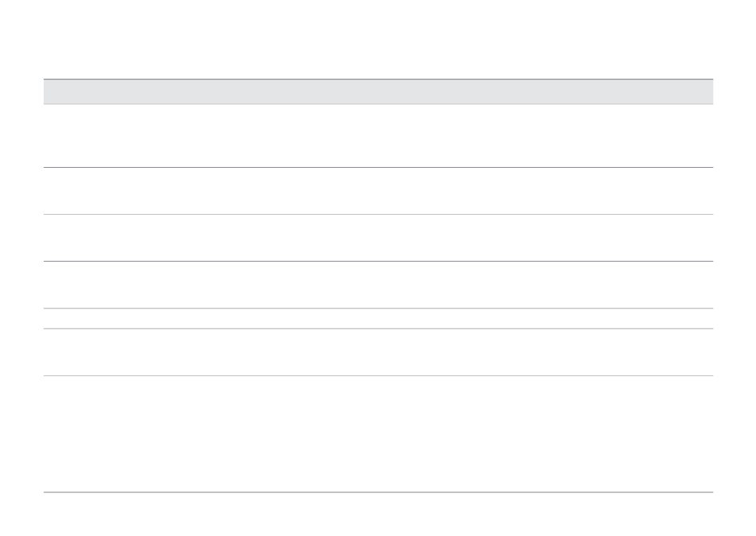
Task: Click the left margin beside the table
Action: click(x=21, y=285)
